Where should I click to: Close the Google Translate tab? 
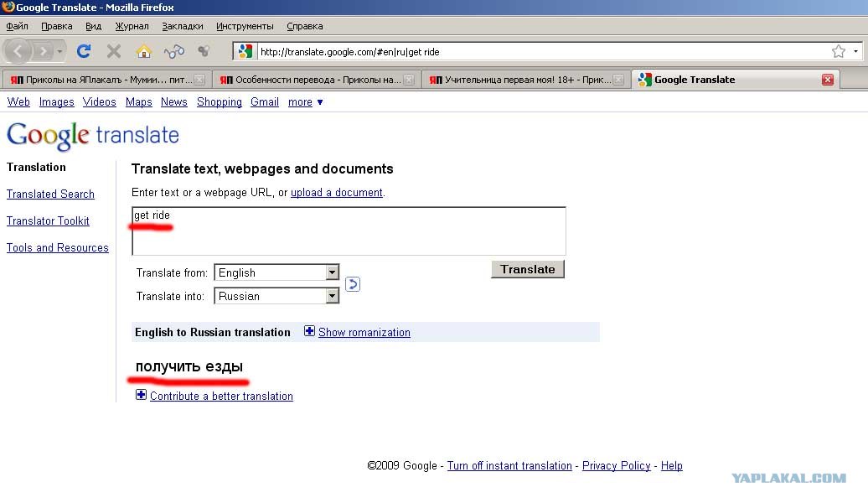point(828,80)
